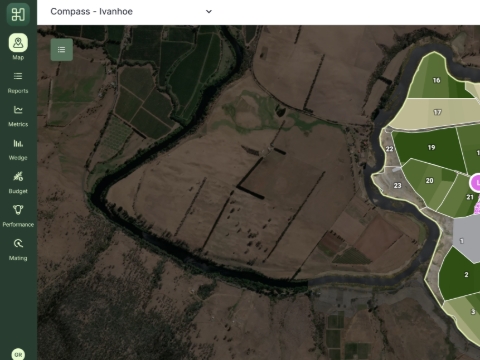This screenshot has height=360, width=480.
Task: Select paddock 16 on the map
Action: (436, 80)
